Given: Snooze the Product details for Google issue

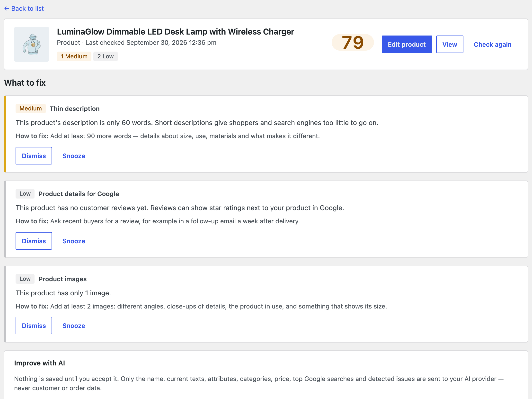Looking at the screenshot, I should (x=74, y=241).
